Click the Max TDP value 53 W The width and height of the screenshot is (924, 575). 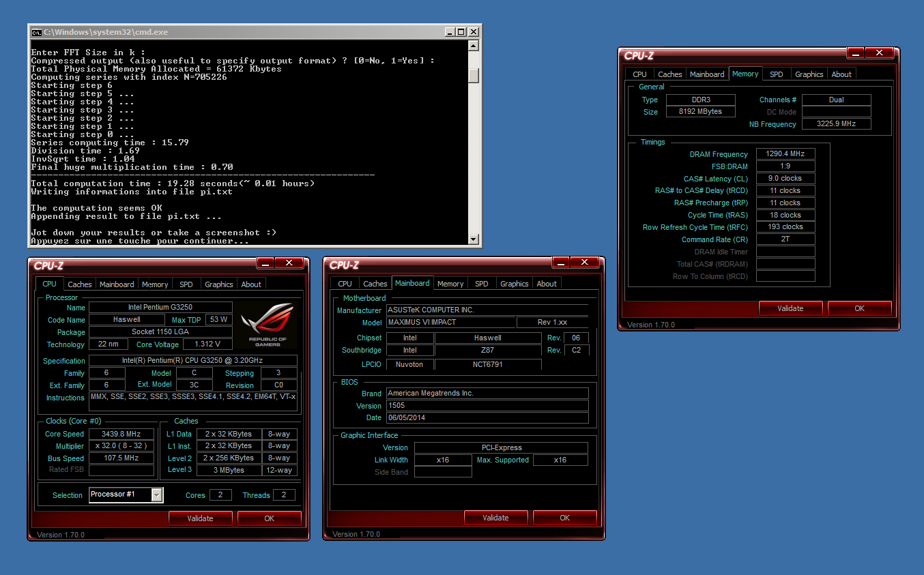218,319
